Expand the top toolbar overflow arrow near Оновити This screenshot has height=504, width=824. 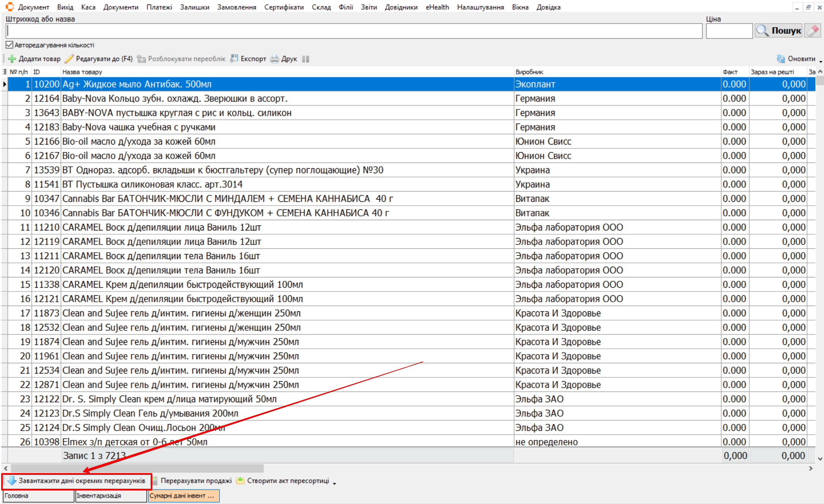coord(821,61)
